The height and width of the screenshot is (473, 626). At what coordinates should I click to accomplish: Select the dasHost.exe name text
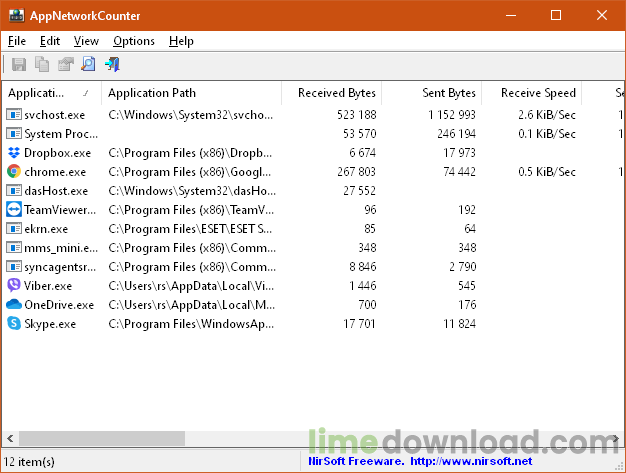56,191
